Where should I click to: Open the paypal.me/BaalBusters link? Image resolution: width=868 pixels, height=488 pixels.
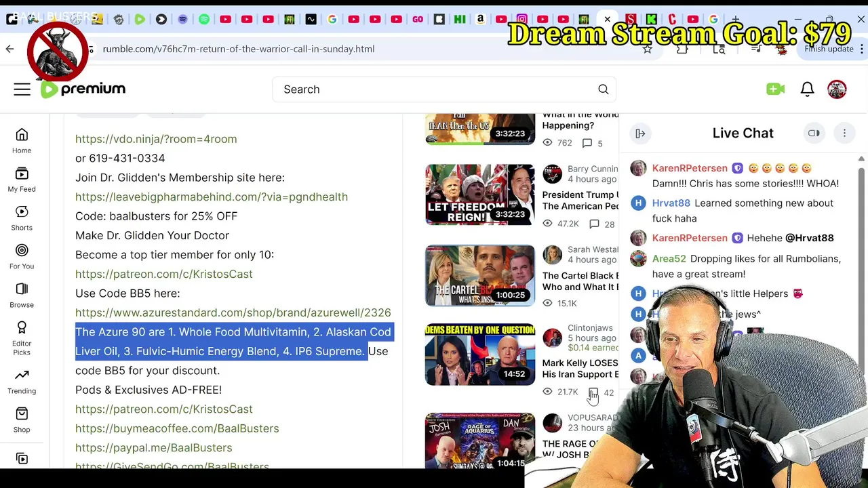pyautogui.click(x=154, y=447)
